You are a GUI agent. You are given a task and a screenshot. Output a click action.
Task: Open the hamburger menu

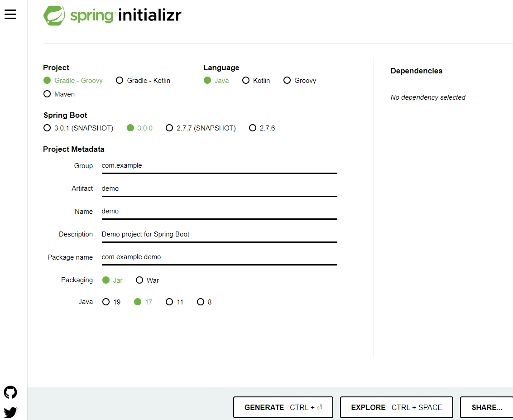10,14
